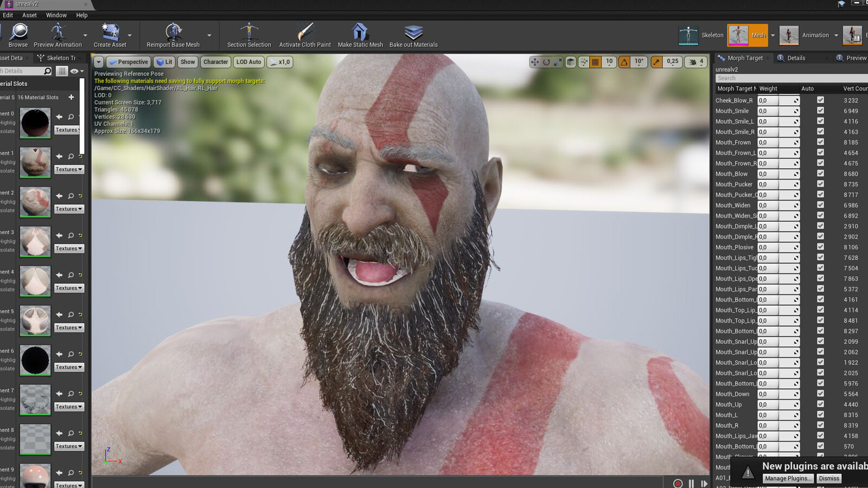
Task: Uncheck Auto checkbox for Mouth_Down
Action: pos(820,394)
